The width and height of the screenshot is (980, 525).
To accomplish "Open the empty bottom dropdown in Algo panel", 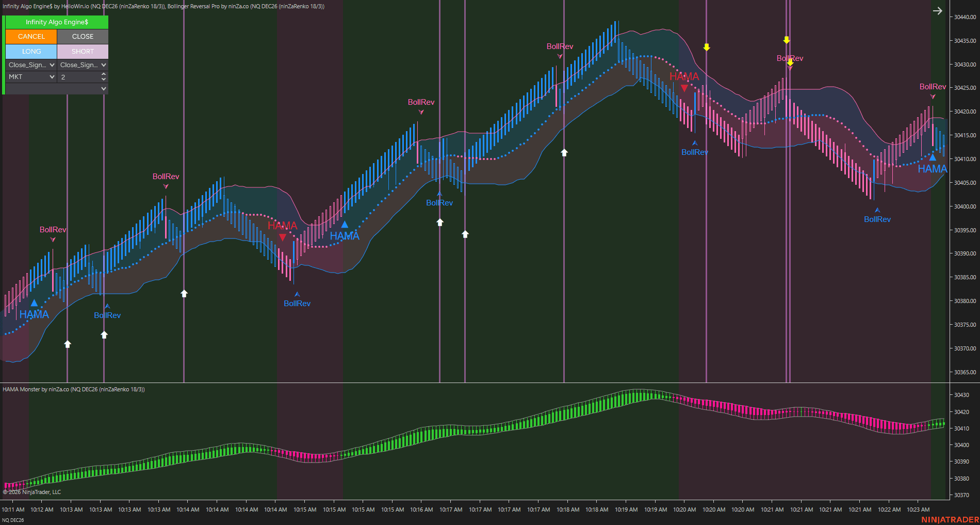I will [x=57, y=89].
